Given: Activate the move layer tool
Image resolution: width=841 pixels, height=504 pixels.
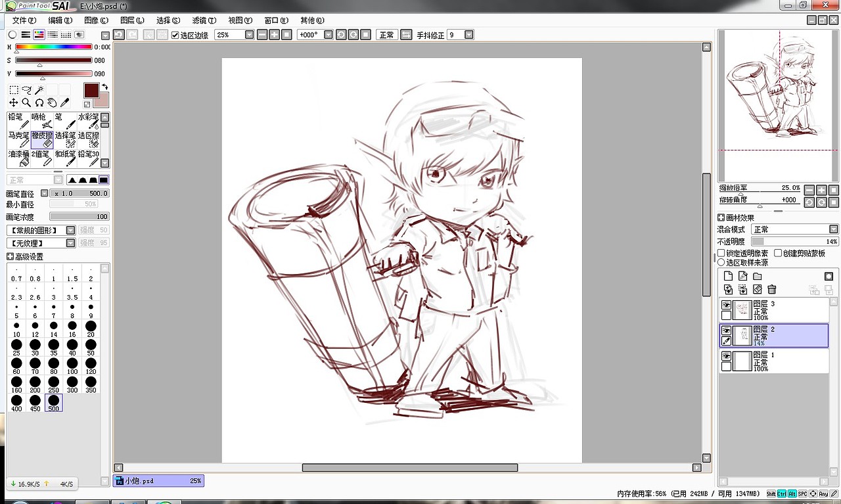Looking at the screenshot, I should [14, 103].
